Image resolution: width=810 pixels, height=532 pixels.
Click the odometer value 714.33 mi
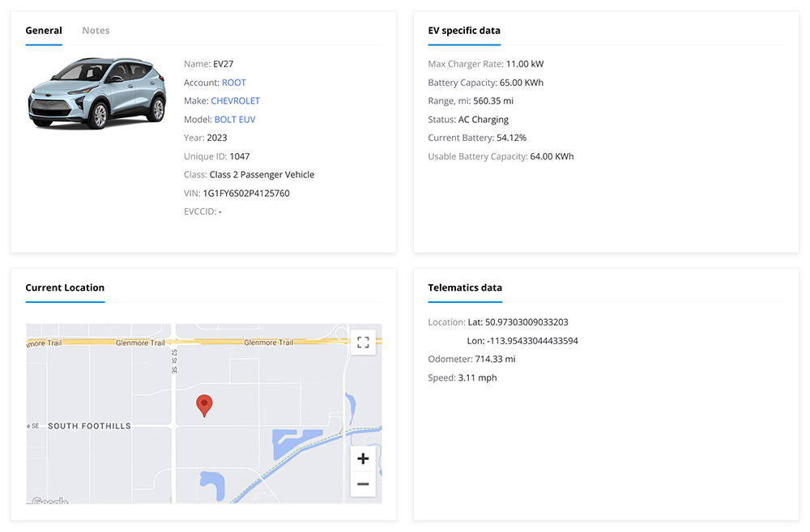tap(496, 359)
